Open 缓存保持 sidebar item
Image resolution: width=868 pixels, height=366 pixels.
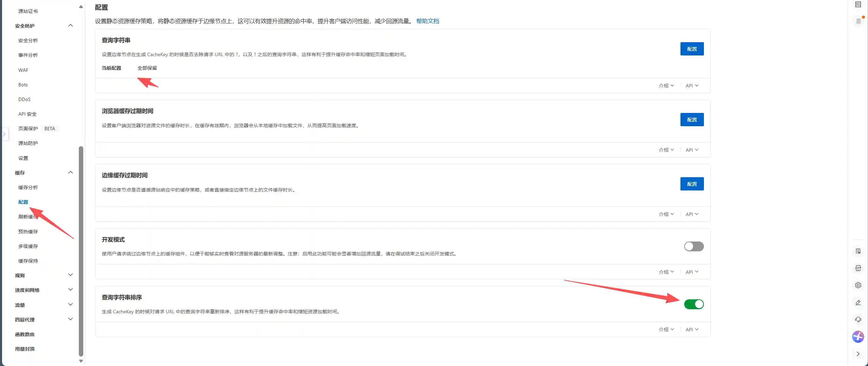(x=28, y=261)
